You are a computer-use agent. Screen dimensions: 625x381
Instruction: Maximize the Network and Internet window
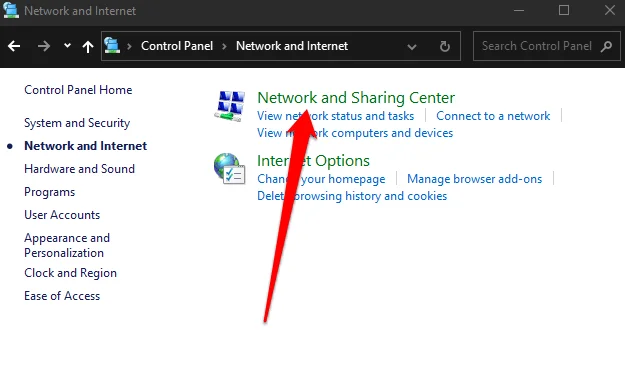tap(564, 10)
